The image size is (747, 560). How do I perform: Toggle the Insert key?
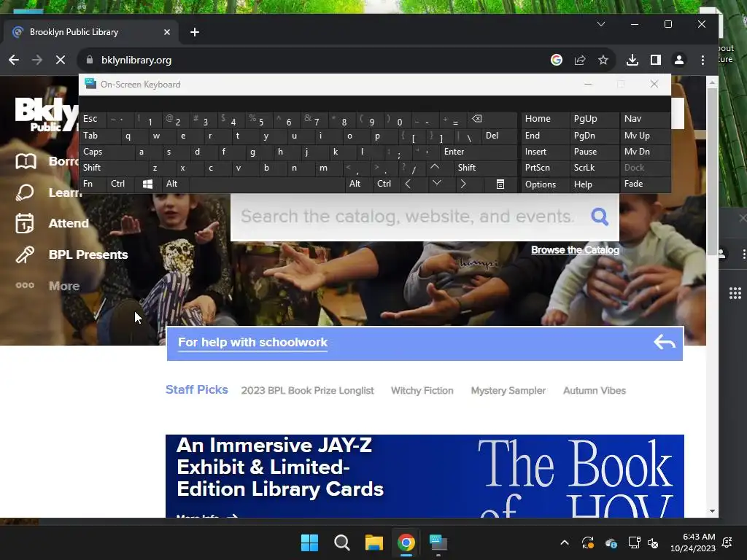[x=545, y=152]
